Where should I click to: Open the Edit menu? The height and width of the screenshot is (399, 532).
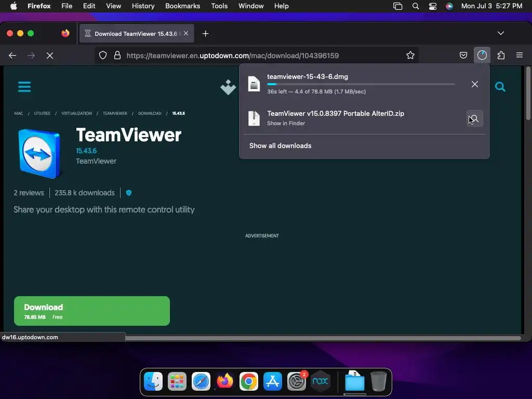pyautogui.click(x=89, y=6)
